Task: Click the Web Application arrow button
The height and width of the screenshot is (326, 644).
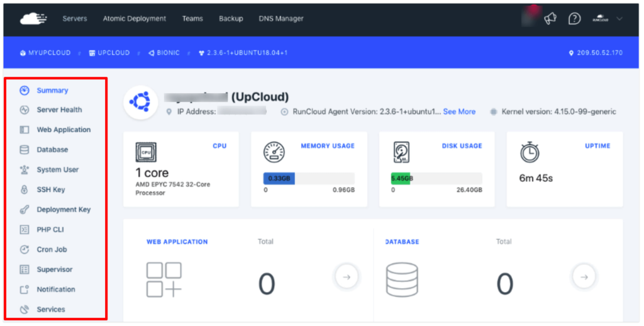Action: (347, 276)
